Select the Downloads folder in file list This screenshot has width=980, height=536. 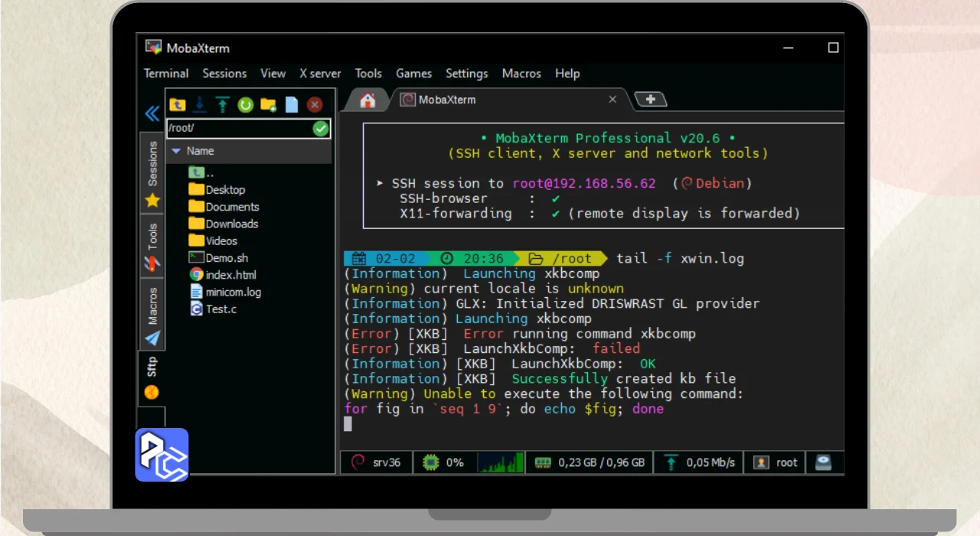point(231,224)
